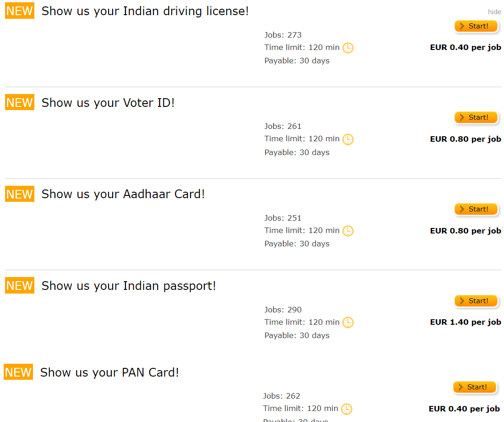Click clock icon in PAN Card job listing

click(346, 409)
